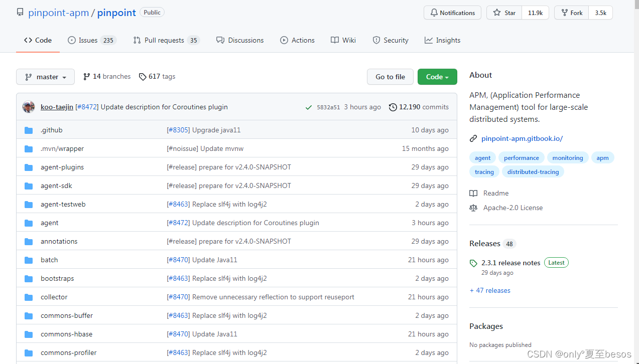Open #8305 Upgrade java11 commit message
The image size is (639, 364).
(x=204, y=130)
